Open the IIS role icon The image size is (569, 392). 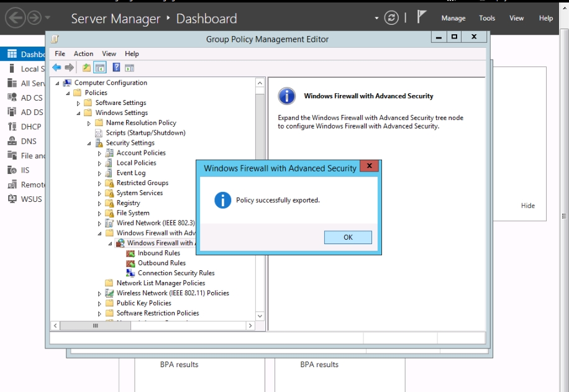pyautogui.click(x=12, y=170)
